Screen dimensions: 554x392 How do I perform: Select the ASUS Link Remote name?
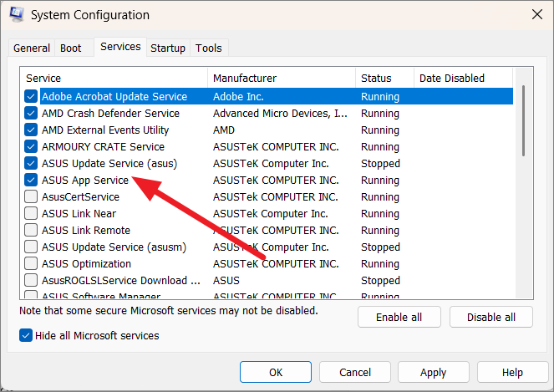[86, 230]
